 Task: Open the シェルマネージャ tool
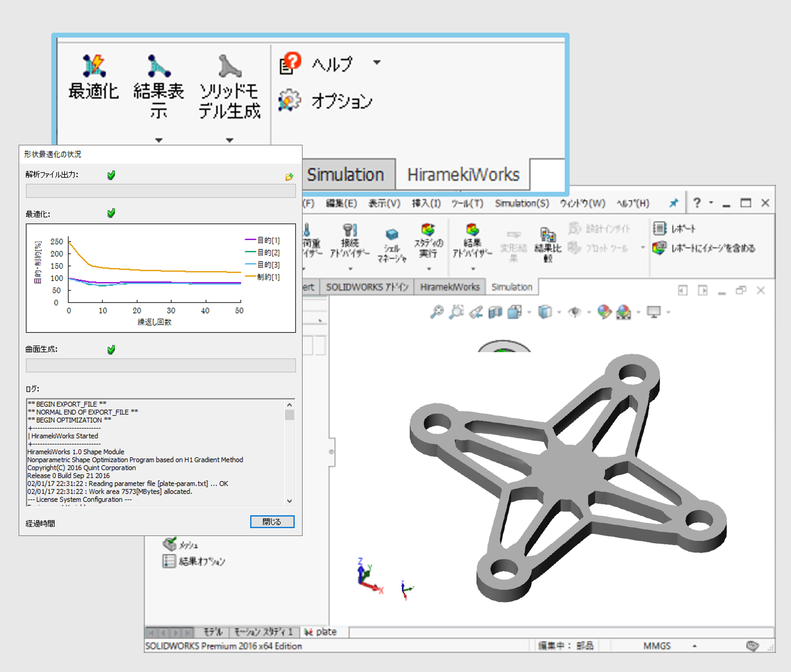coord(392,235)
